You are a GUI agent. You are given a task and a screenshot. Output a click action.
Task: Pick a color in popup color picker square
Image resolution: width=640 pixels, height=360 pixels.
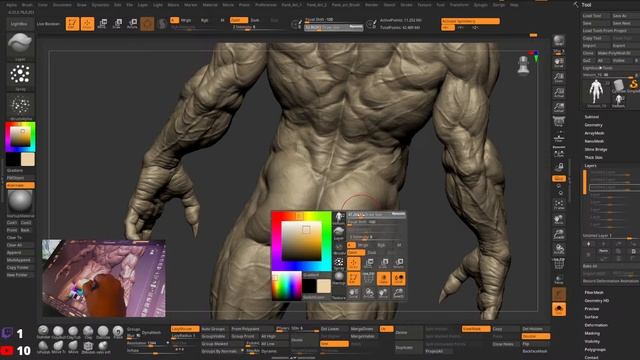click(x=302, y=241)
